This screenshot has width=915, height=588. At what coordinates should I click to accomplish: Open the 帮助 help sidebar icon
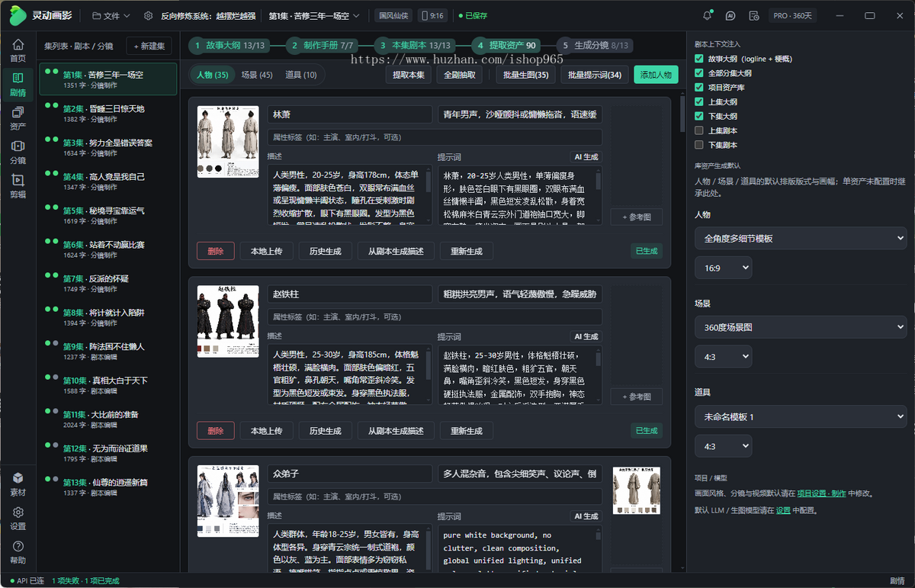click(x=18, y=552)
